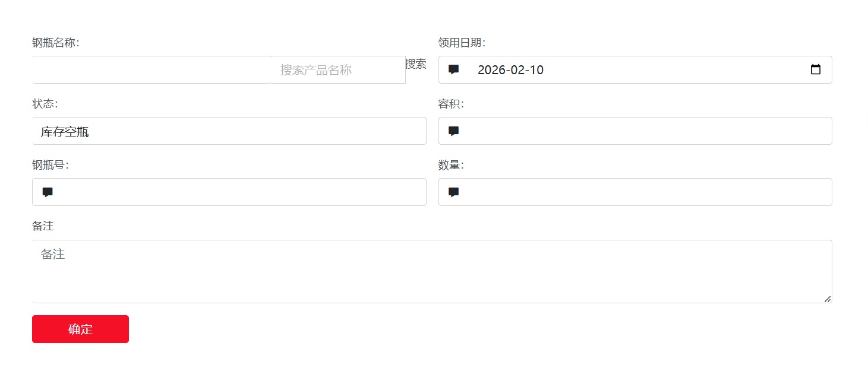This screenshot has height=365, width=868.
Task: Click the 钢瓶名称 label
Action: point(56,43)
